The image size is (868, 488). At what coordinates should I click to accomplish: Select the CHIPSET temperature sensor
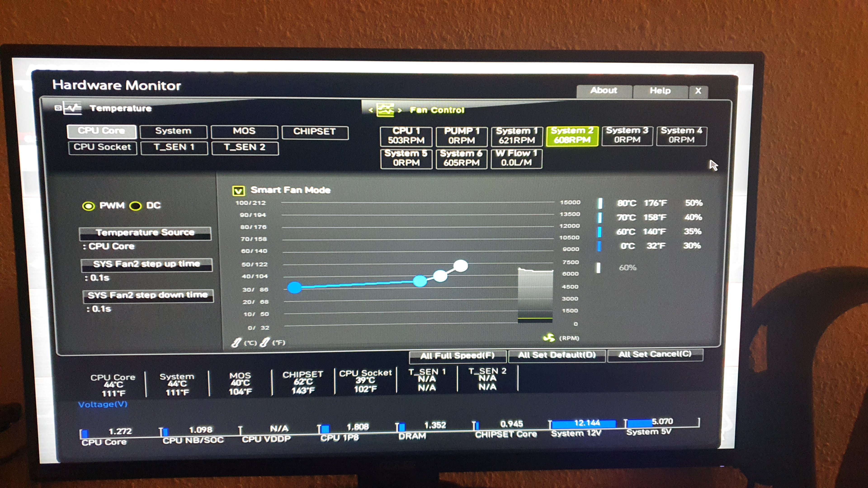tap(315, 132)
